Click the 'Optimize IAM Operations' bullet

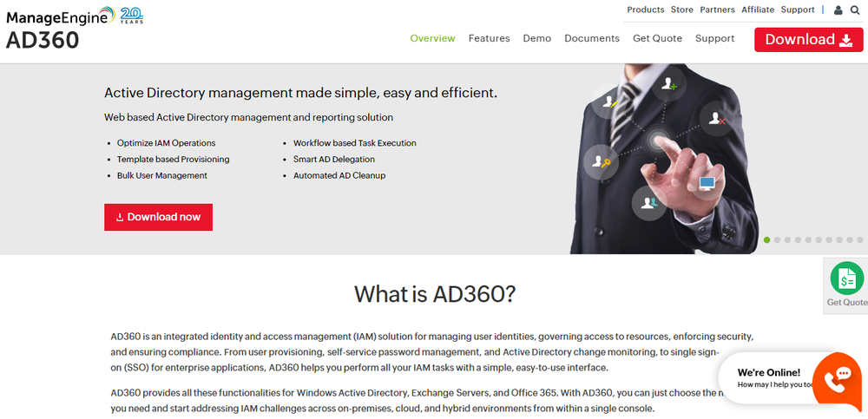click(166, 143)
